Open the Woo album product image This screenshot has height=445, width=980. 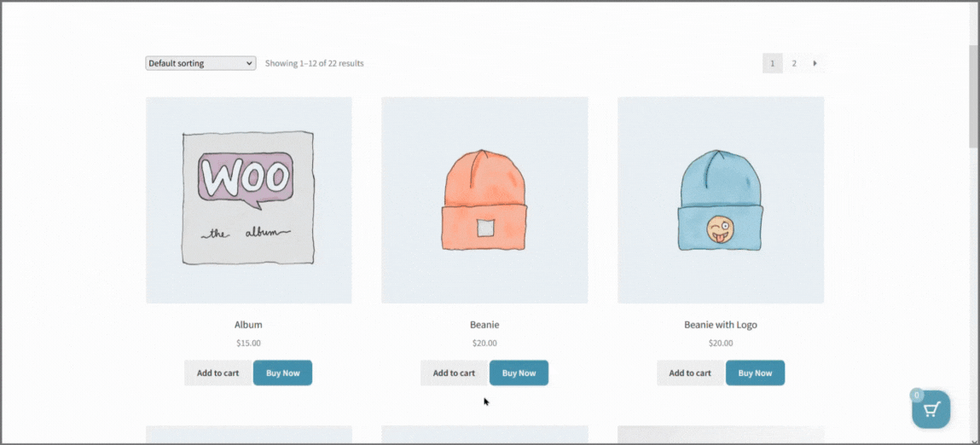point(249,200)
